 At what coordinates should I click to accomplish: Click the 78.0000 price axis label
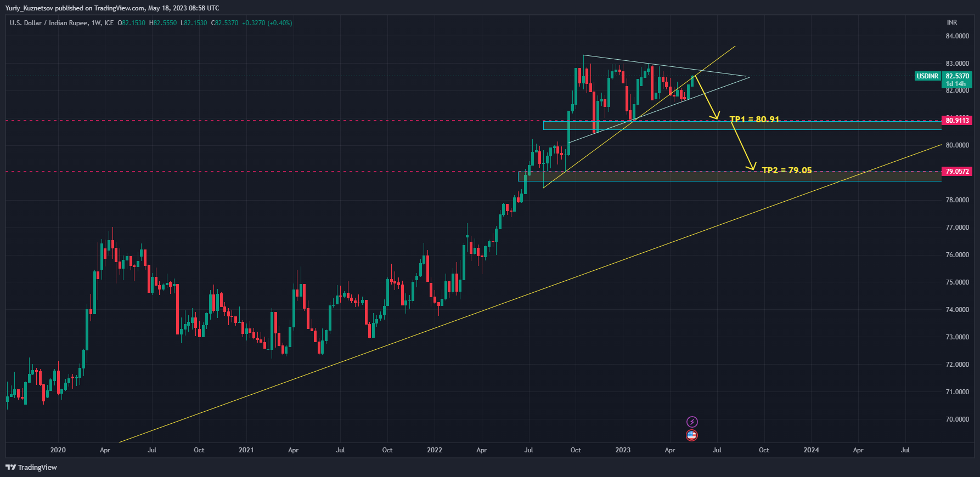click(957, 200)
